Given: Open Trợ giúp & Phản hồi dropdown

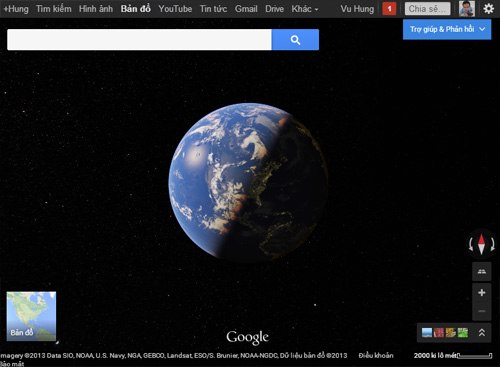Looking at the screenshot, I should 447,29.
